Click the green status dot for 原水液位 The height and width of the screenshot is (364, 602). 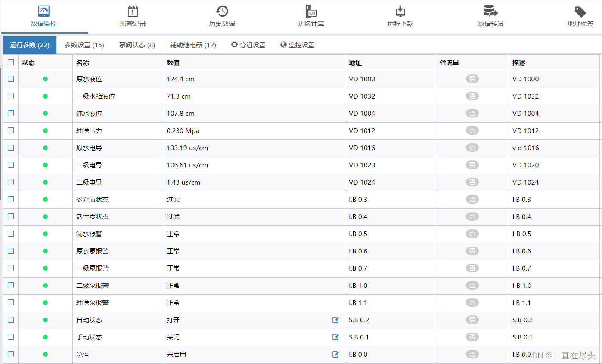click(45, 79)
